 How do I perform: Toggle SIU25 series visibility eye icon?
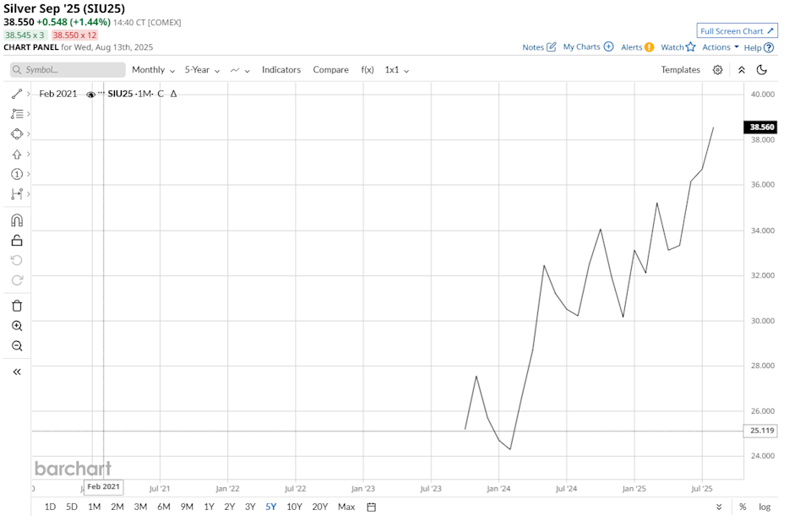coord(90,95)
